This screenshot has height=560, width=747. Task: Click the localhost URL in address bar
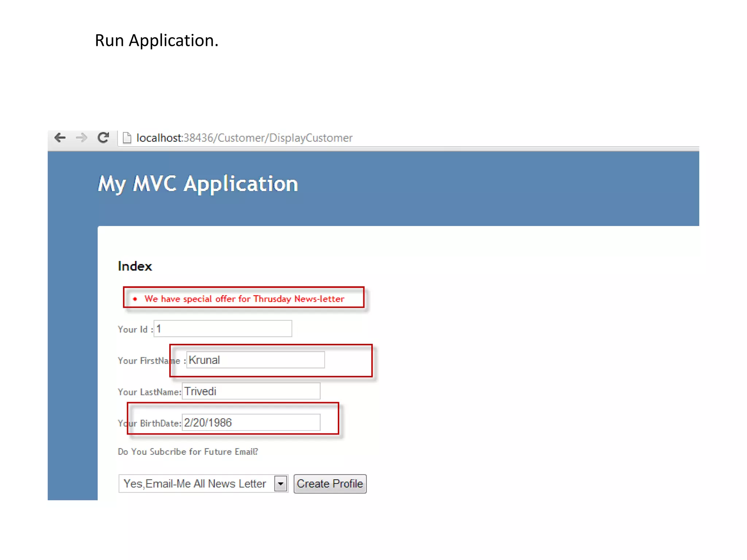coord(244,138)
